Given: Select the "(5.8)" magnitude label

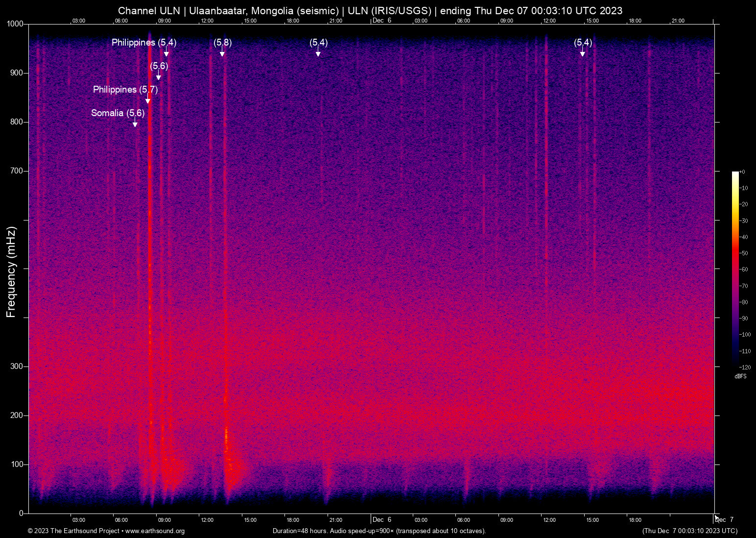Looking at the screenshot, I should click(223, 43).
